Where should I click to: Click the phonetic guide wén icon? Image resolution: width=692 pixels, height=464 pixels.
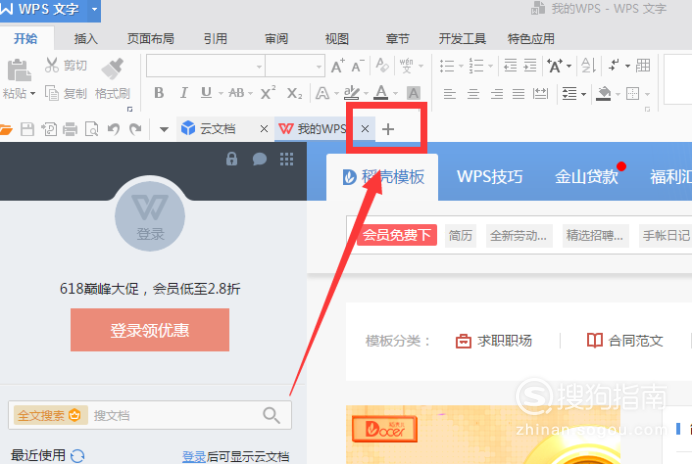click(x=406, y=66)
